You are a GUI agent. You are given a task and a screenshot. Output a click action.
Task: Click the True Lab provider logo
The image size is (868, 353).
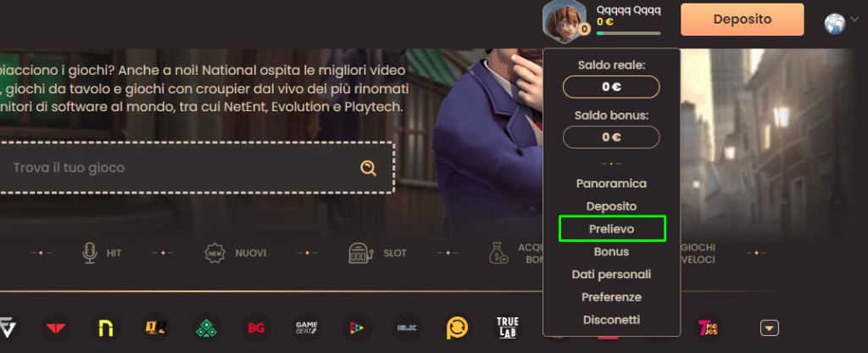pyautogui.click(x=509, y=328)
